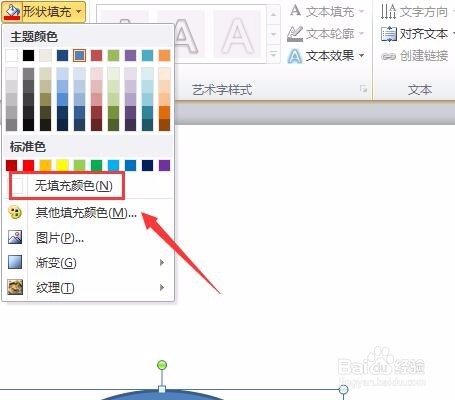Viewport: 455px width, 400px height.
Task: Open 其他填充颜色(M)... dialog
Action: click(x=86, y=212)
